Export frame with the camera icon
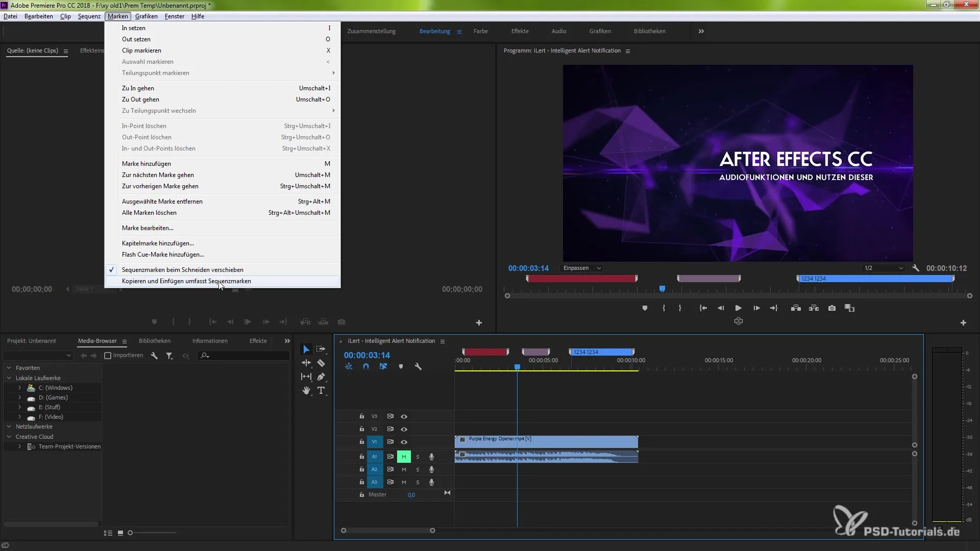 tap(832, 308)
